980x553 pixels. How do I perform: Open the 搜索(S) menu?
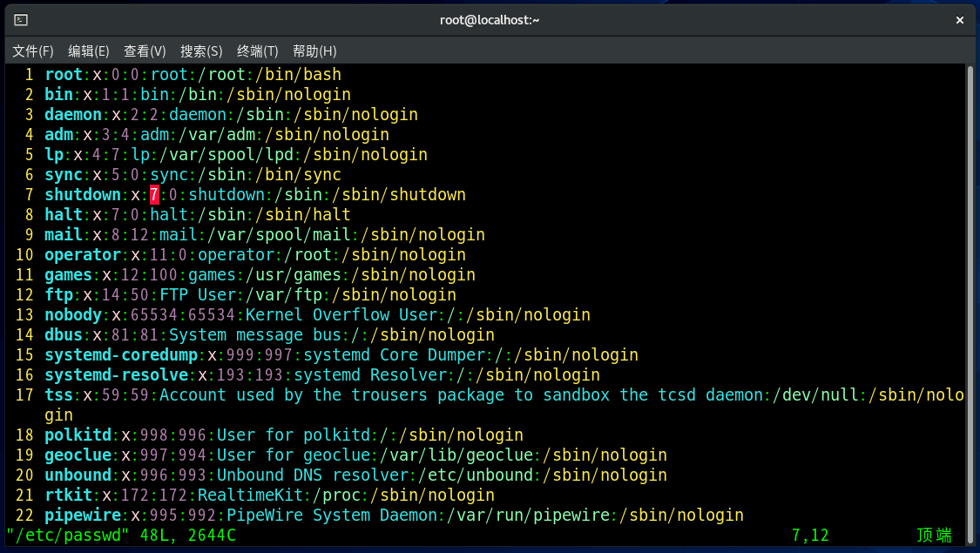(x=201, y=51)
